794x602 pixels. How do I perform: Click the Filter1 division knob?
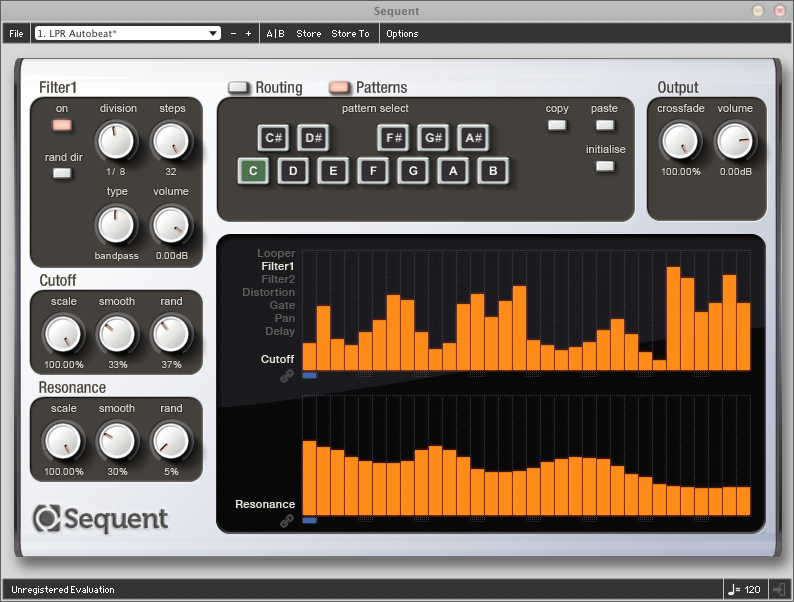point(116,141)
